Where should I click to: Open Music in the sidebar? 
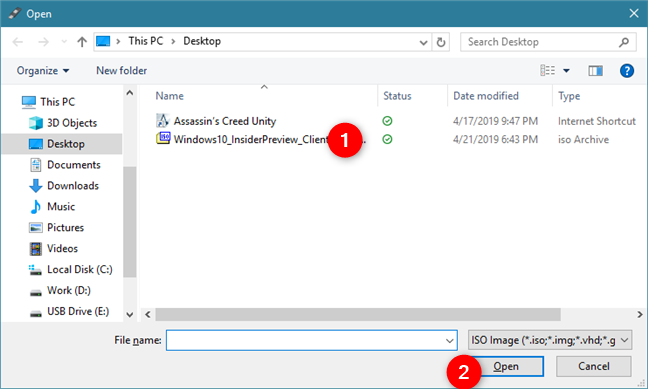(52, 206)
